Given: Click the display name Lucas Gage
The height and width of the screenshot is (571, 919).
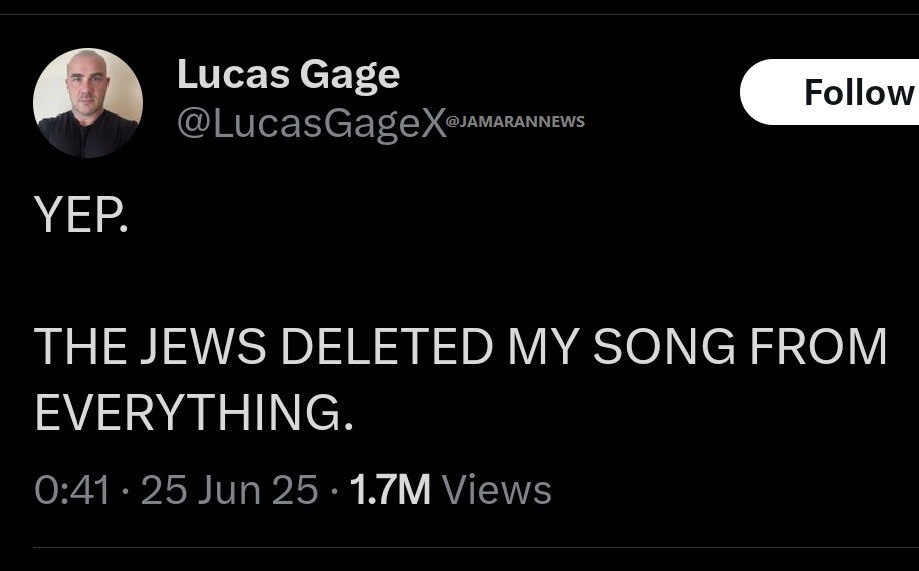Looking at the screenshot, I should pos(288,76).
